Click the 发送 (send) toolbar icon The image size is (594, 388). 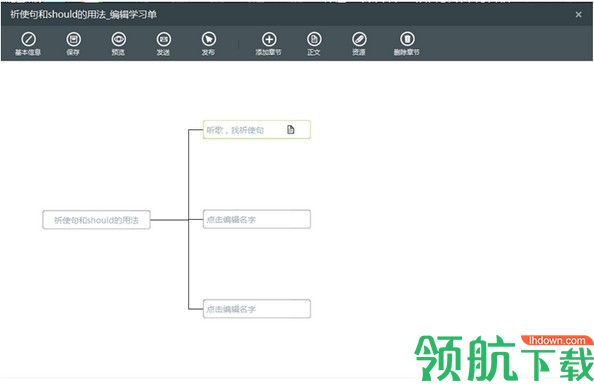(x=164, y=39)
